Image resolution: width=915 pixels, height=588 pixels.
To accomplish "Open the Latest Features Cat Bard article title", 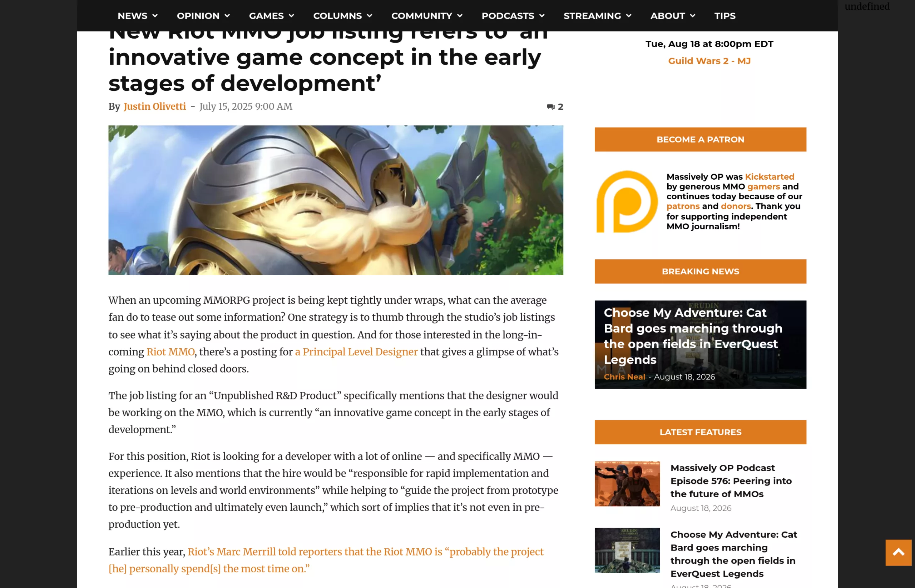I will pos(733,554).
